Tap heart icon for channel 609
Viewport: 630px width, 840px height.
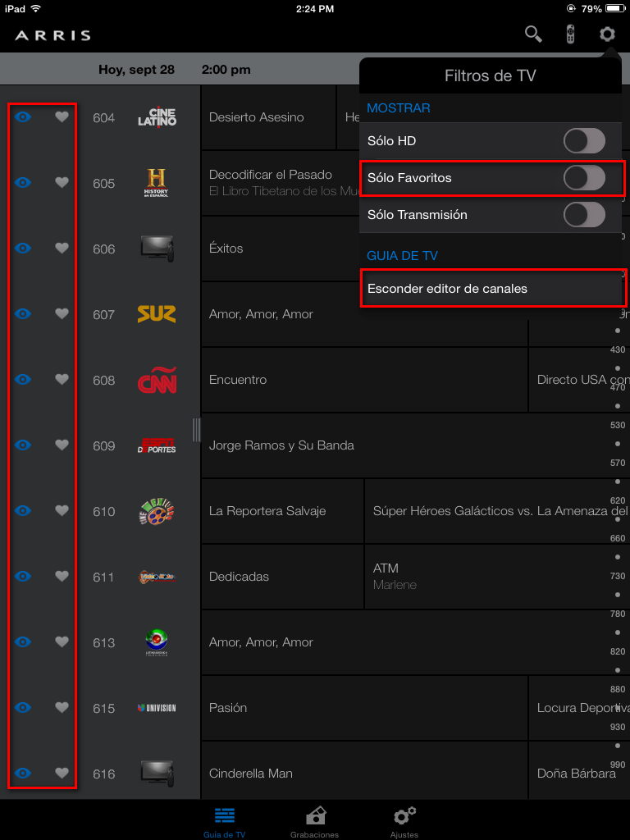[62, 445]
